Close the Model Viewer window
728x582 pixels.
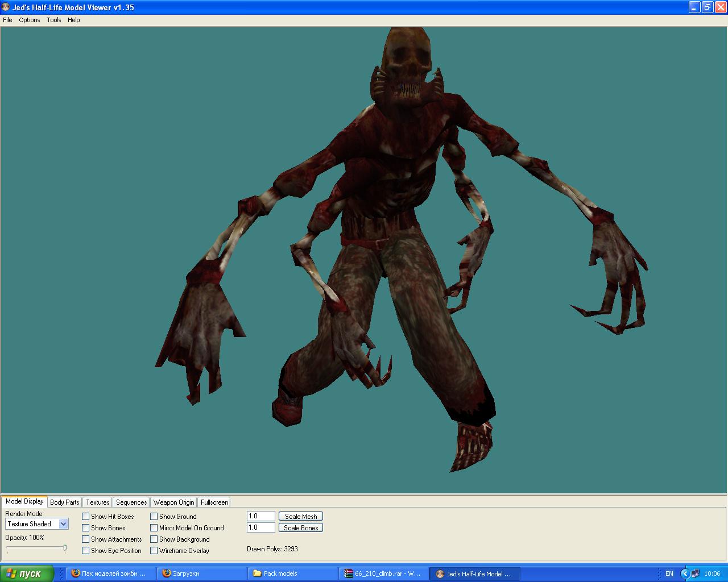(719, 7)
